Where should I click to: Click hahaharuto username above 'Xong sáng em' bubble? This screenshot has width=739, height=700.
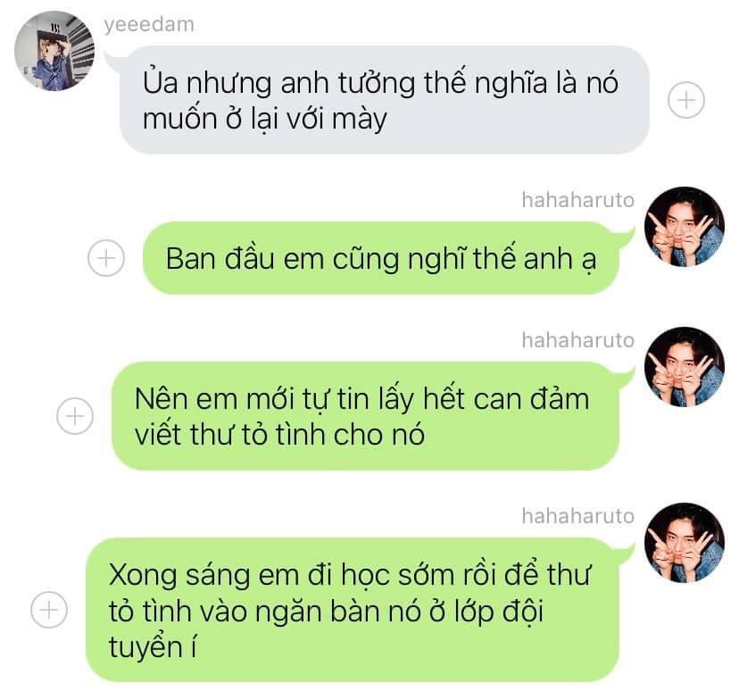(577, 516)
